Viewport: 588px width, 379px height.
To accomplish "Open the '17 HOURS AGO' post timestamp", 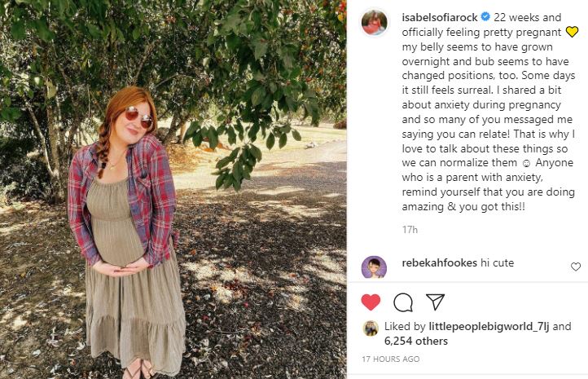I will tap(391, 359).
